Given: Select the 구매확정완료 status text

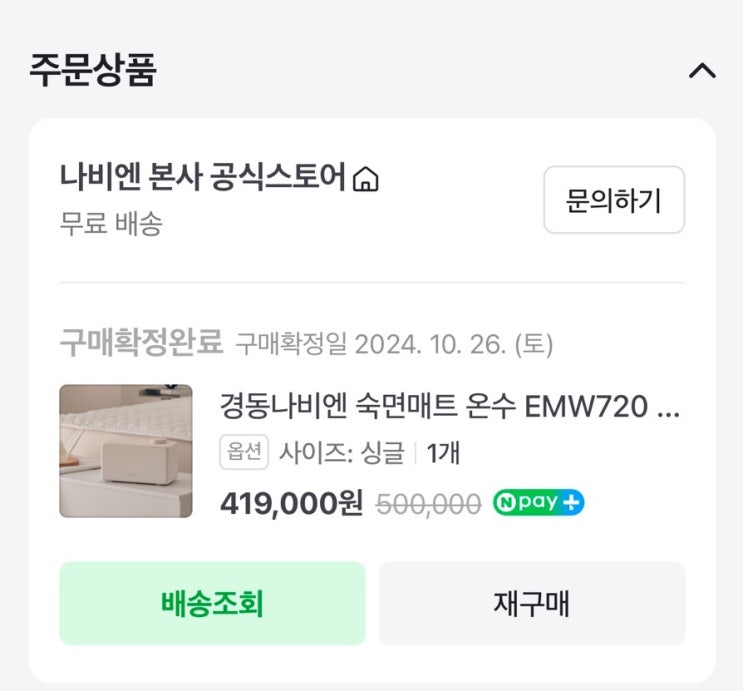Looking at the screenshot, I should pyautogui.click(x=140, y=344).
